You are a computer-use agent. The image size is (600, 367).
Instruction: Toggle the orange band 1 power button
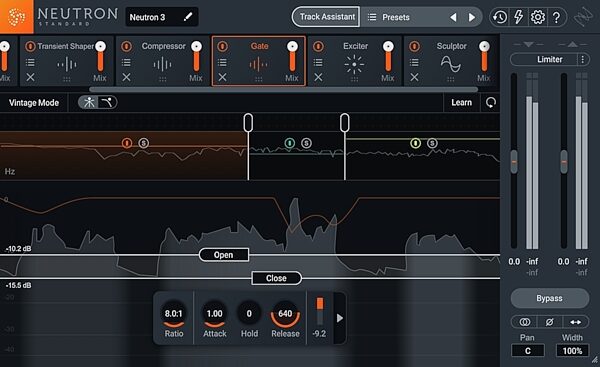point(127,143)
